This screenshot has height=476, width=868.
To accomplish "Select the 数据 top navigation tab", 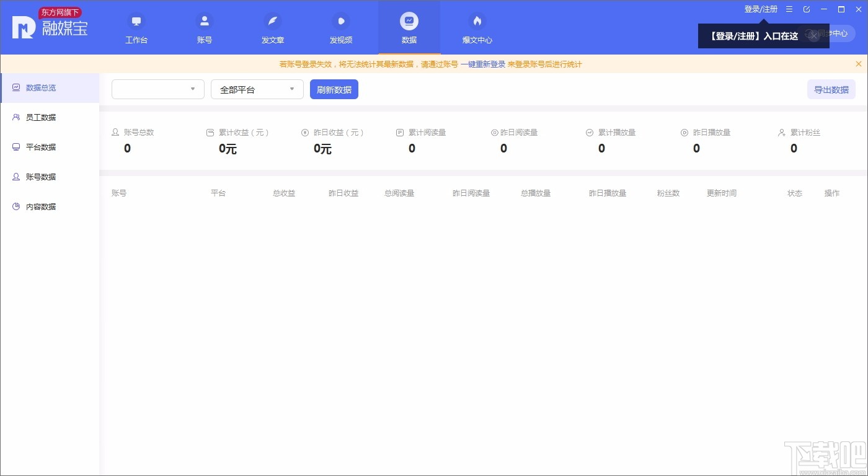I will (409, 29).
